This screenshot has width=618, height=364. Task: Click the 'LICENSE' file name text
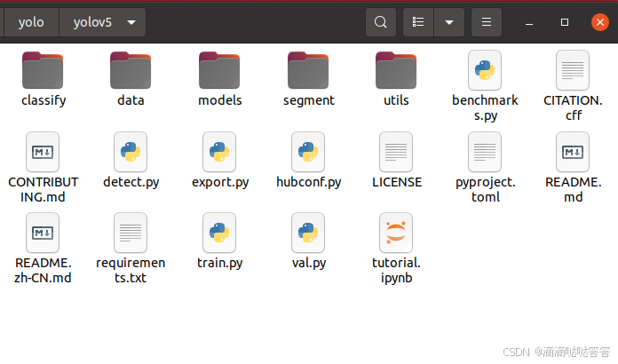pyautogui.click(x=397, y=182)
